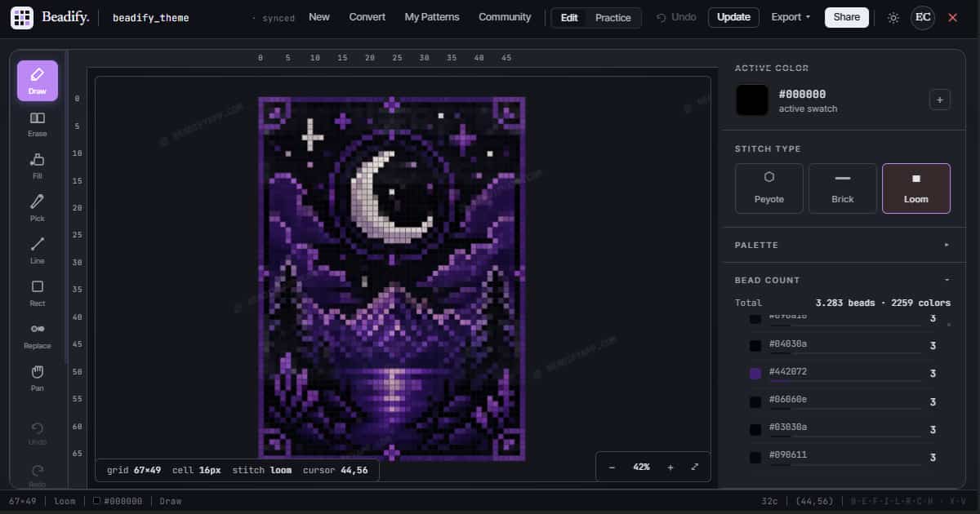Click the 42% zoom level readout

(x=641, y=467)
